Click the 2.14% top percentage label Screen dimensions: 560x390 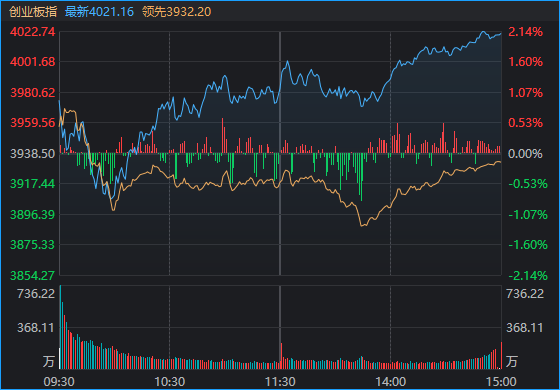pos(525,32)
